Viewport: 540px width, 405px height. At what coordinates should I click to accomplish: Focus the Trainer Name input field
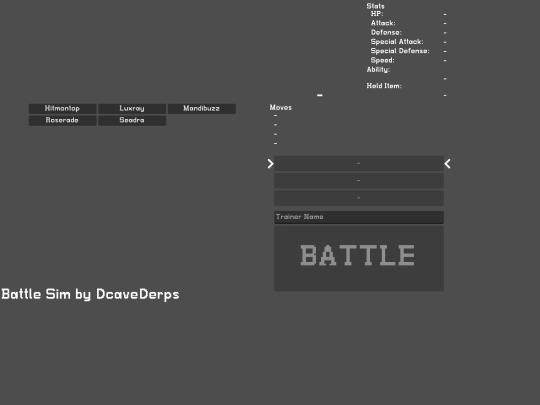[359, 217]
